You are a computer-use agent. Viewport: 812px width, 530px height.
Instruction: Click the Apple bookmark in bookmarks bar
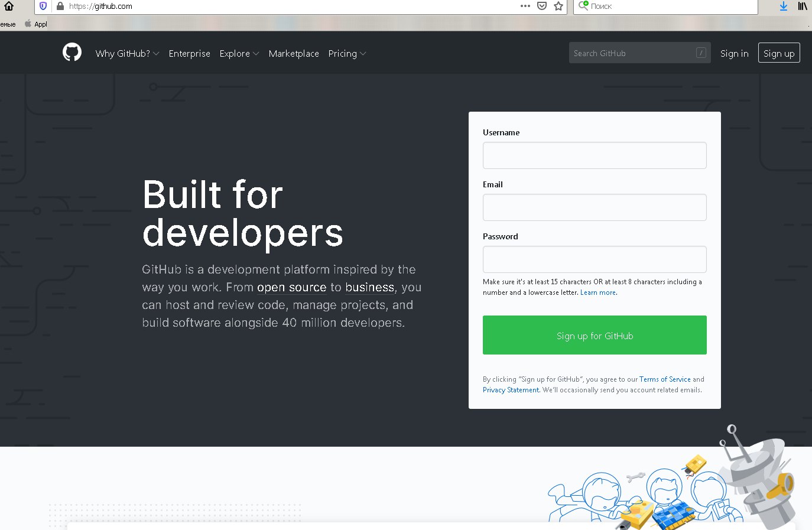36,24
